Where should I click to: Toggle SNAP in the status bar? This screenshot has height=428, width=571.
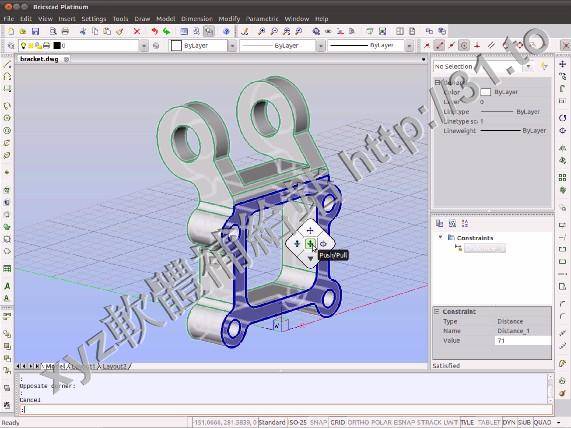click(x=318, y=423)
